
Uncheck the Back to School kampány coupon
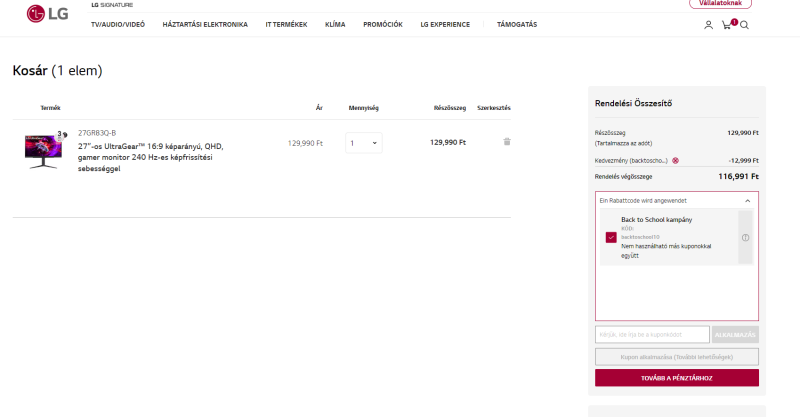pos(611,237)
